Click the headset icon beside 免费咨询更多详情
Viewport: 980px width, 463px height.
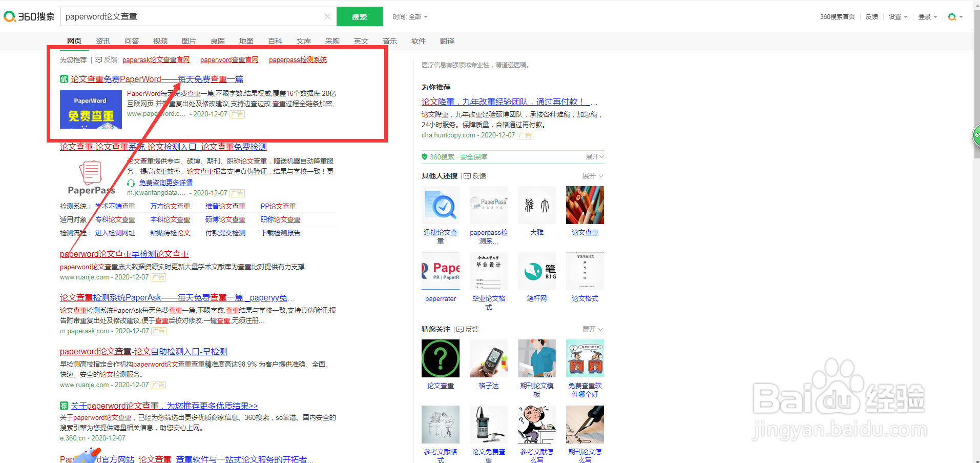point(132,183)
